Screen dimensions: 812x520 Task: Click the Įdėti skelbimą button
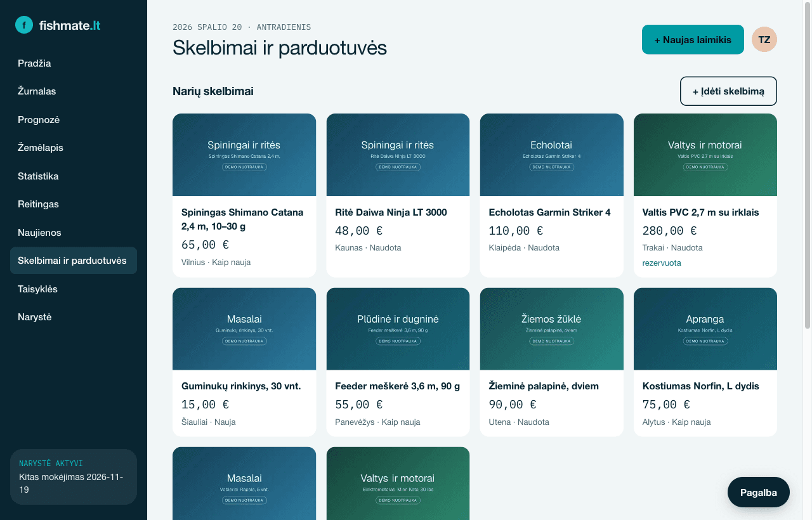pos(728,91)
